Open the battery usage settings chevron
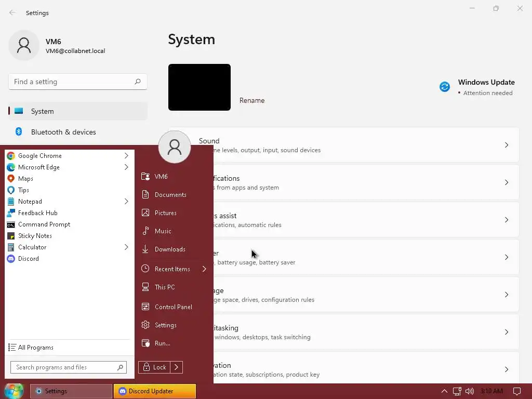532x399 pixels. click(506, 257)
